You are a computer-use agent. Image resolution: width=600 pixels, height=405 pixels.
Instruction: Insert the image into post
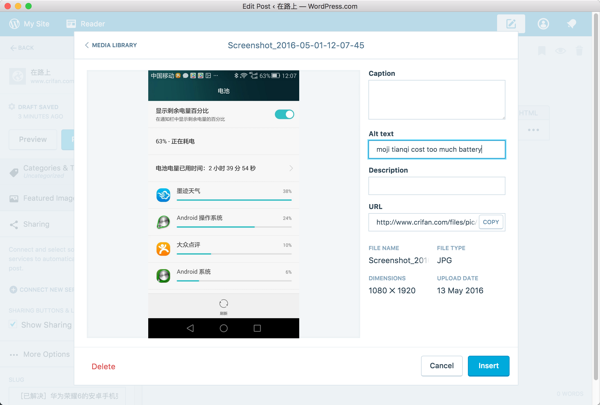[x=488, y=366]
